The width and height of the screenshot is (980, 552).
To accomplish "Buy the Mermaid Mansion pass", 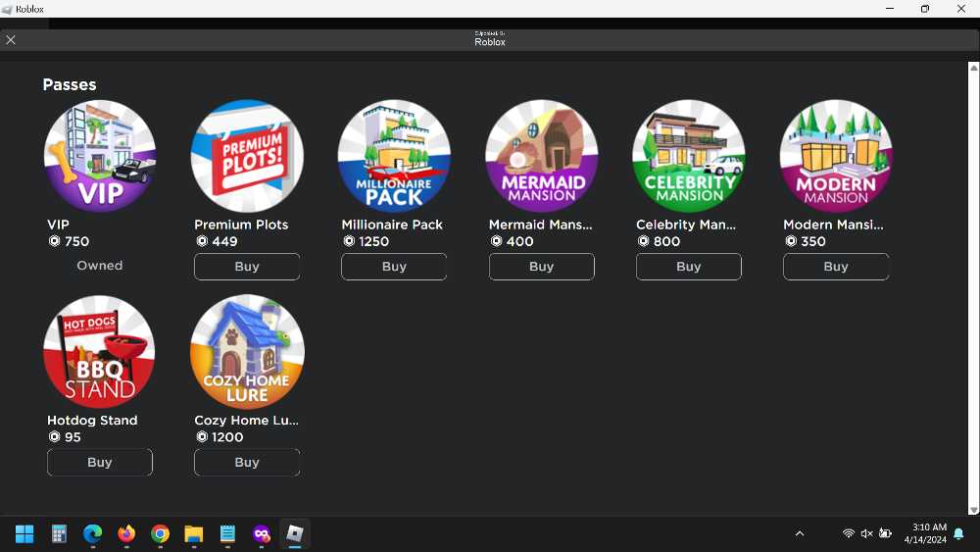I will coord(541,267).
